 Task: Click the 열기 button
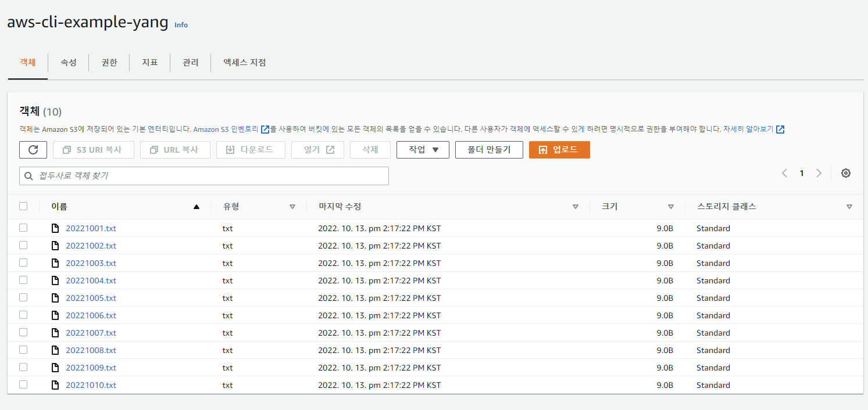[317, 150]
